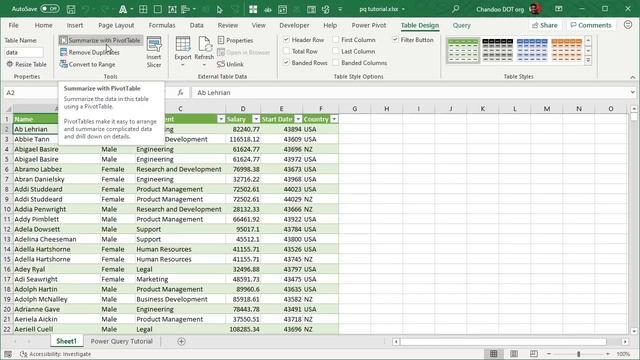
Task: Switch to the Formulas tab
Action: (x=162, y=25)
